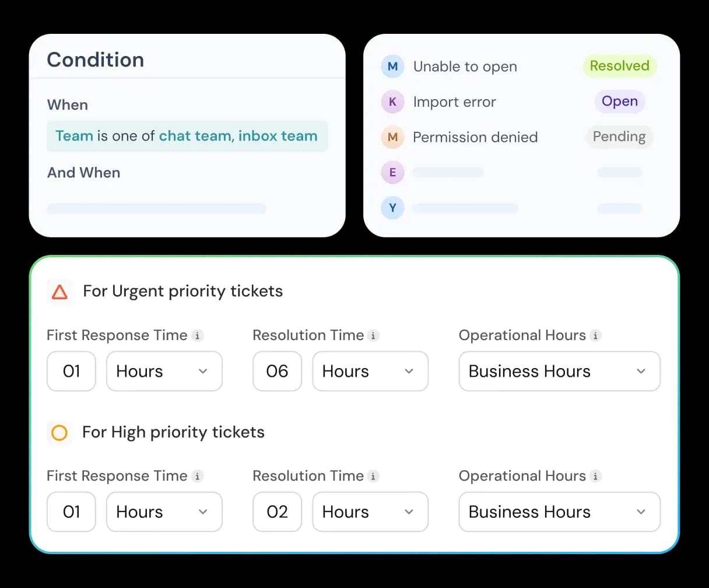Click the info icon beside First Response Time (High)
This screenshot has width=709, height=588.
[x=198, y=477]
